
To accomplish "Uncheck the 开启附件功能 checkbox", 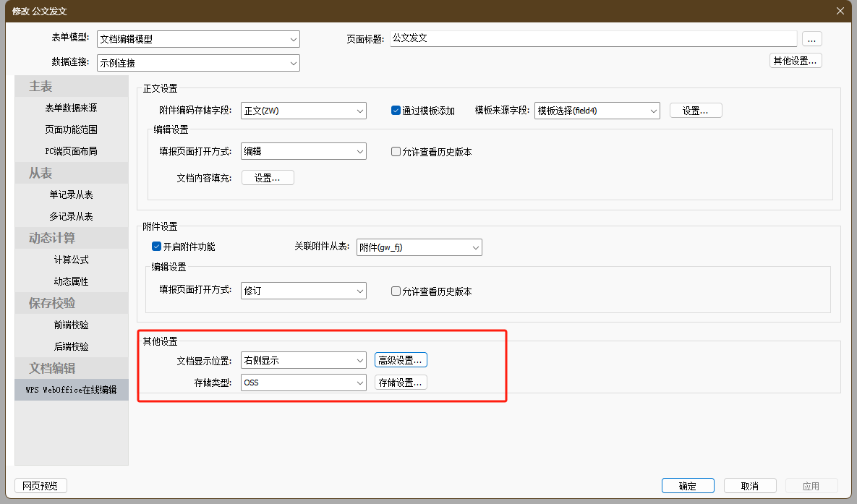I will pos(156,247).
